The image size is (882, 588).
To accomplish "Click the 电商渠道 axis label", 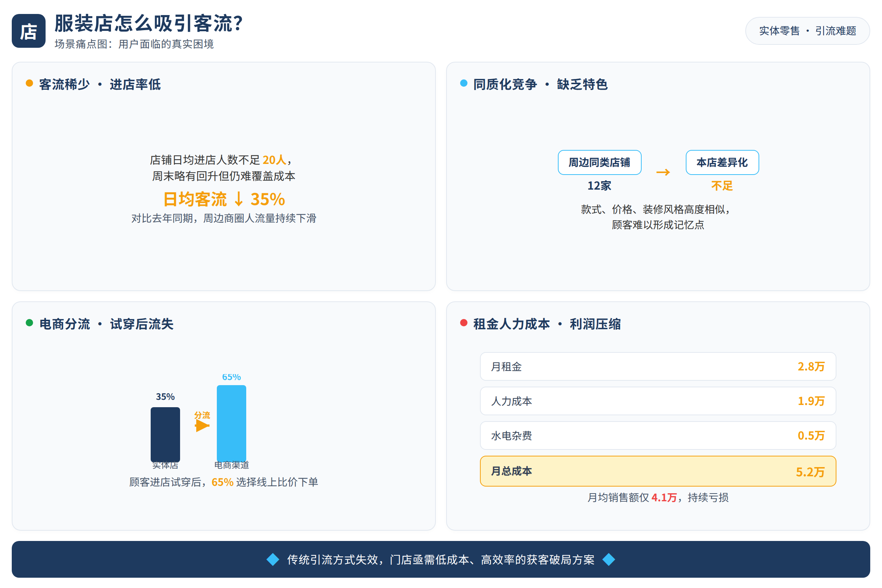I will pyautogui.click(x=232, y=465).
